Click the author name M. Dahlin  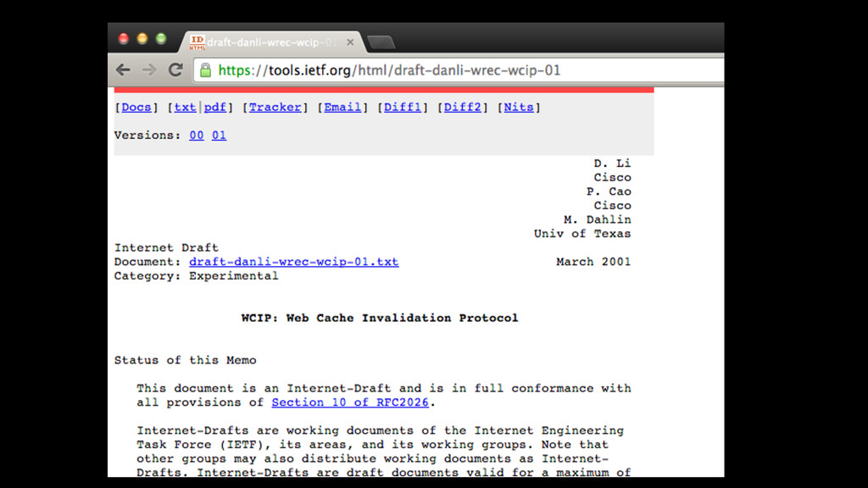coord(598,219)
